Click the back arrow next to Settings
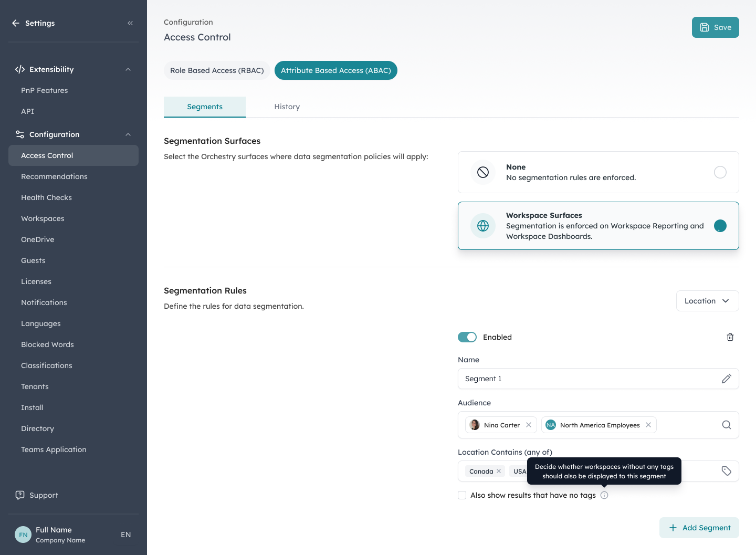This screenshot has width=756, height=555. [16, 23]
